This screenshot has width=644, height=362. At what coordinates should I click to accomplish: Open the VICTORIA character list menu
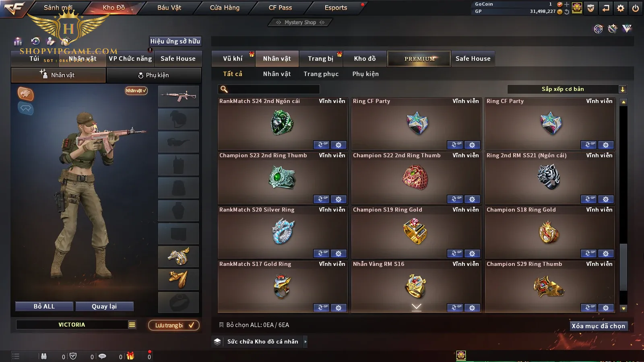pyautogui.click(x=132, y=325)
